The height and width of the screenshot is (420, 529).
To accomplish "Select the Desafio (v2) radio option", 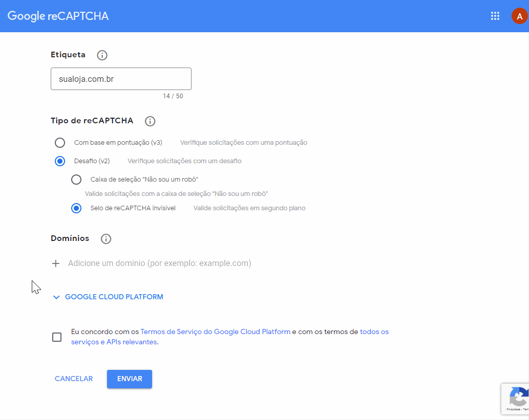I will 60,161.
